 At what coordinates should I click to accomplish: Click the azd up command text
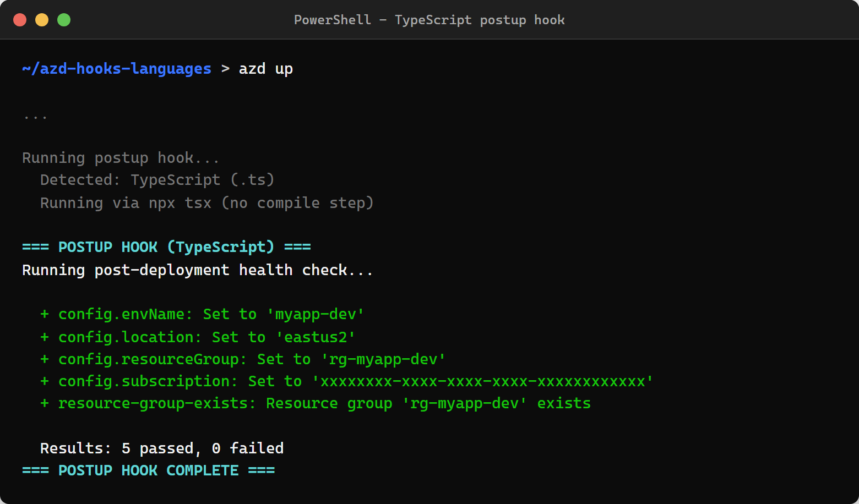coord(266,68)
